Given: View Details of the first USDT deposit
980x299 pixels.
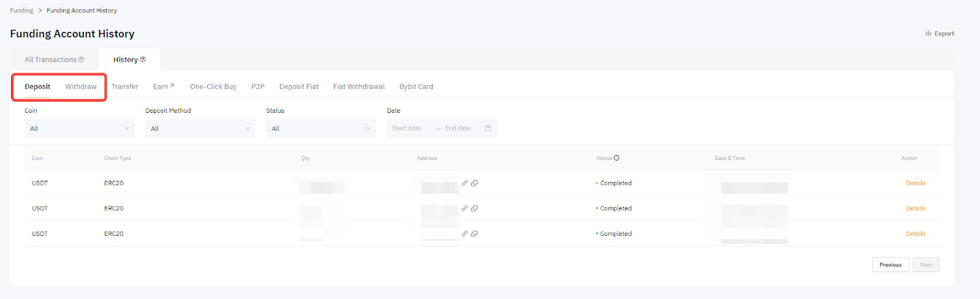Looking at the screenshot, I should (x=915, y=183).
